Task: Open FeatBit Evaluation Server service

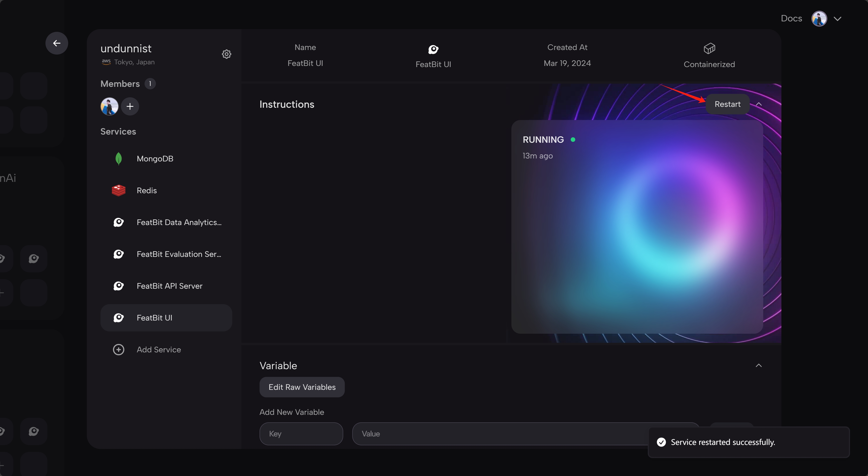Action: coord(166,254)
